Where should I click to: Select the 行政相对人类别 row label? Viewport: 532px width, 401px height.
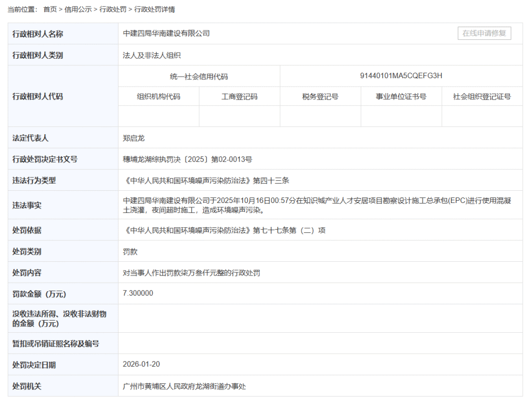[x=38, y=55]
